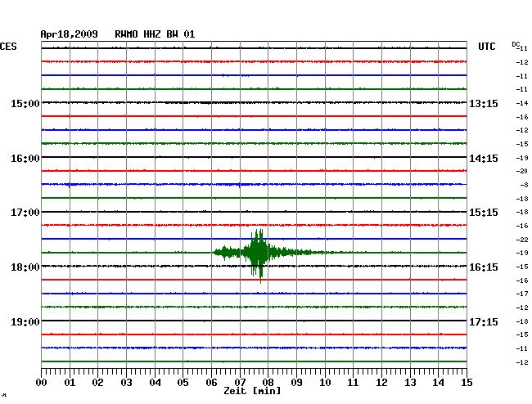Click the date label Apr18,2009
The width and height of the screenshot is (532, 404).
click(70, 34)
